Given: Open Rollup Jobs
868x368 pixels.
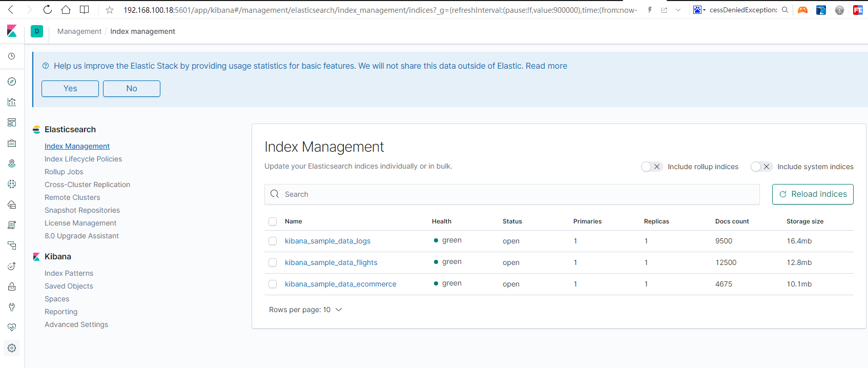Looking at the screenshot, I should coord(64,172).
